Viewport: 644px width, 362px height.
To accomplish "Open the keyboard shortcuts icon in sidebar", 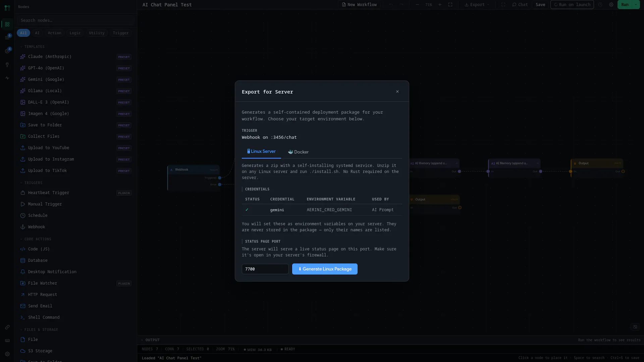I will [x=7, y=341].
